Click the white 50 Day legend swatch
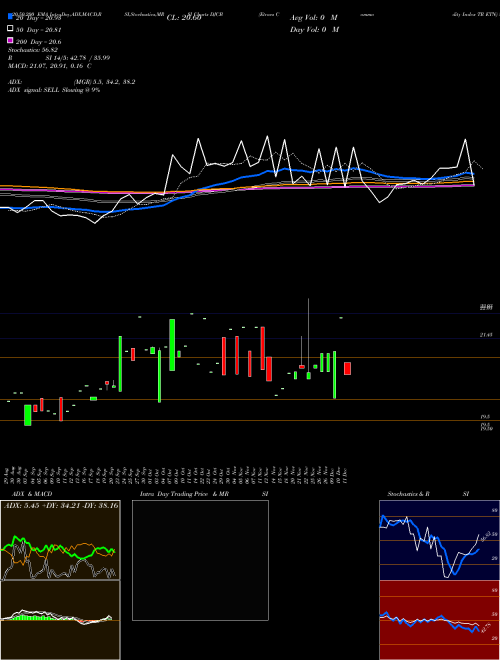 click(x=10, y=29)
